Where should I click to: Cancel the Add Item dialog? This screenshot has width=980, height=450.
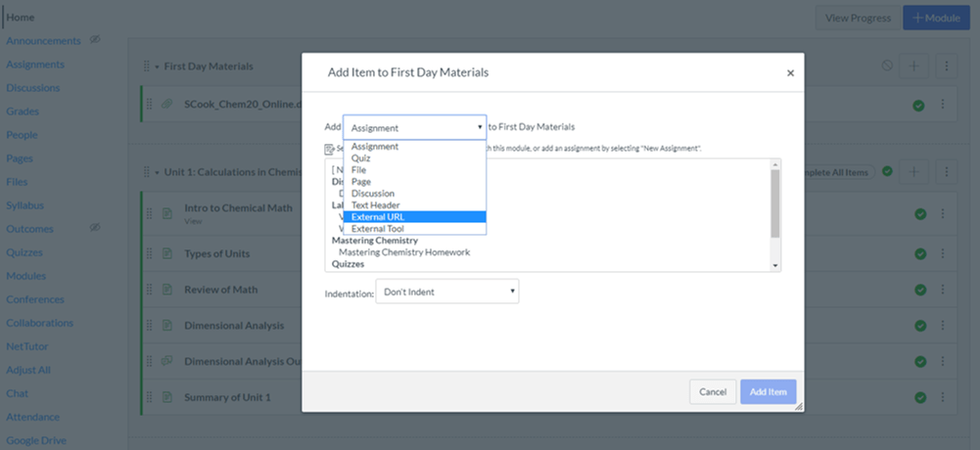712,391
